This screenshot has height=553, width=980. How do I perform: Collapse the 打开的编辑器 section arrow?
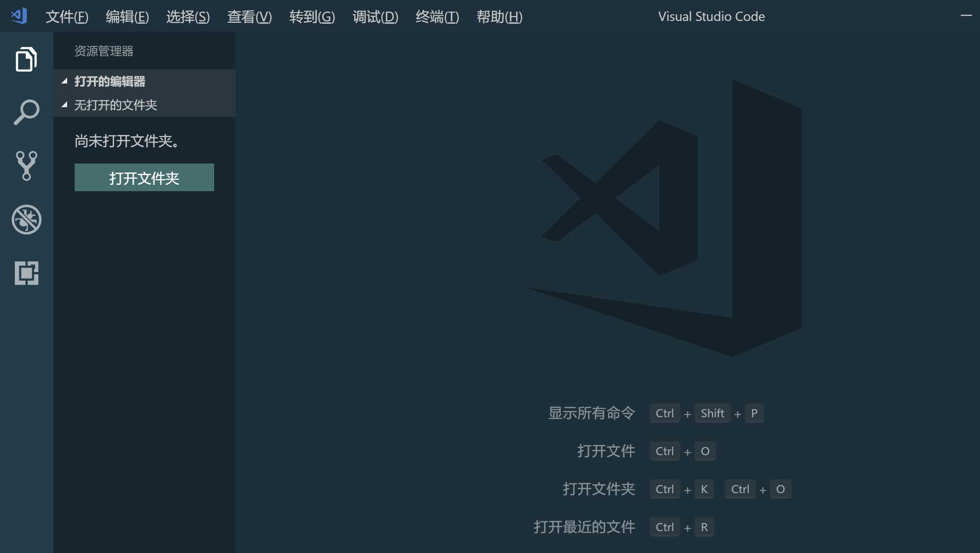[x=64, y=81]
